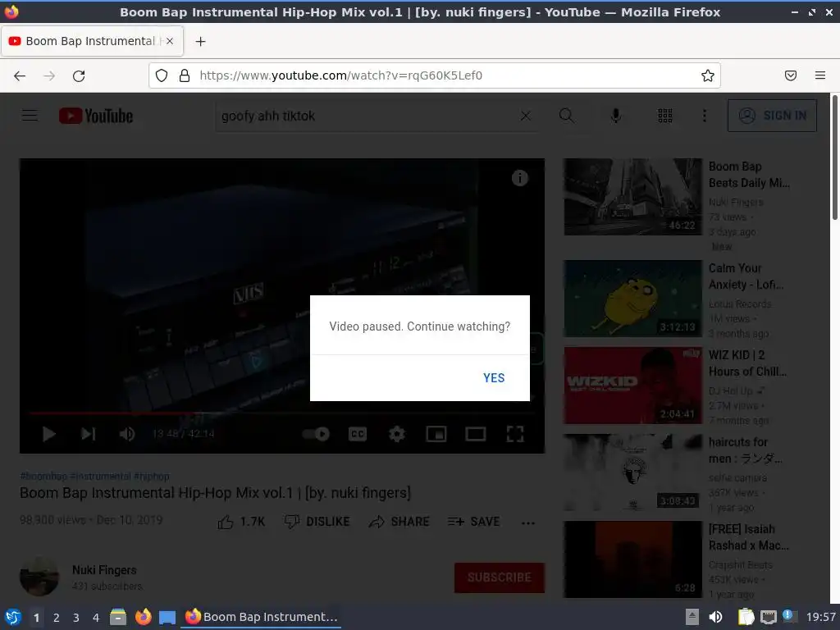Go back in Firefox
840x630 pixels.
(x=20, y=76)
